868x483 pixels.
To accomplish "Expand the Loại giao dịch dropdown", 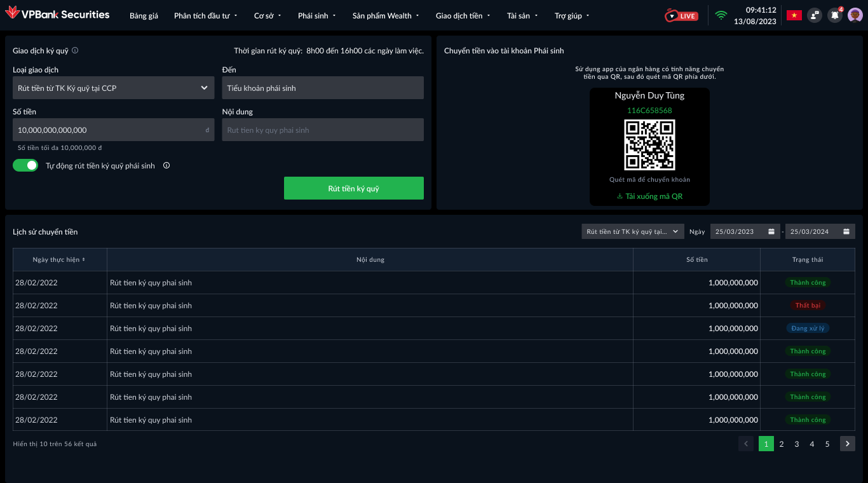I will [x=113, y=88].
